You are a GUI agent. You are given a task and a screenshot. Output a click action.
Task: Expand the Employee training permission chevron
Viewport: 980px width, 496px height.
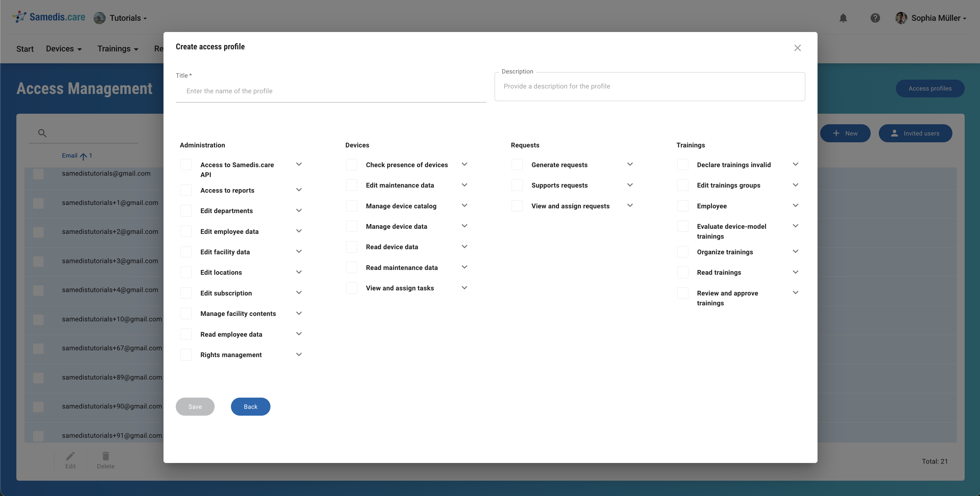tap(795, 205)
